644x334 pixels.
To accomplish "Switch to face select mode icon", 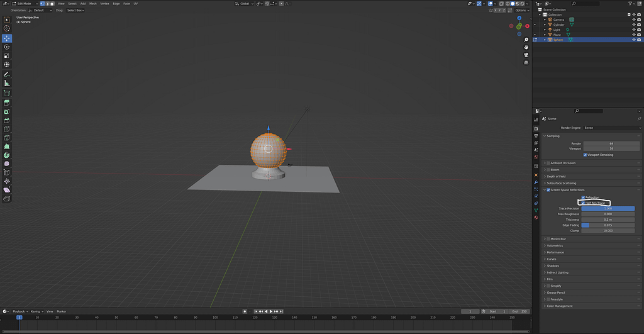I will 52,3.
